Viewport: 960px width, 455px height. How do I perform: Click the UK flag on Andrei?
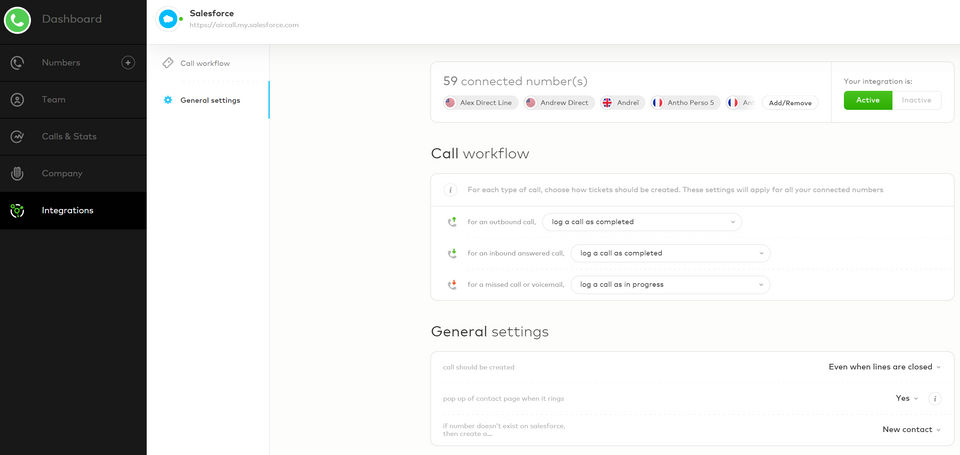pyautogui.click(x=607, y=103)
